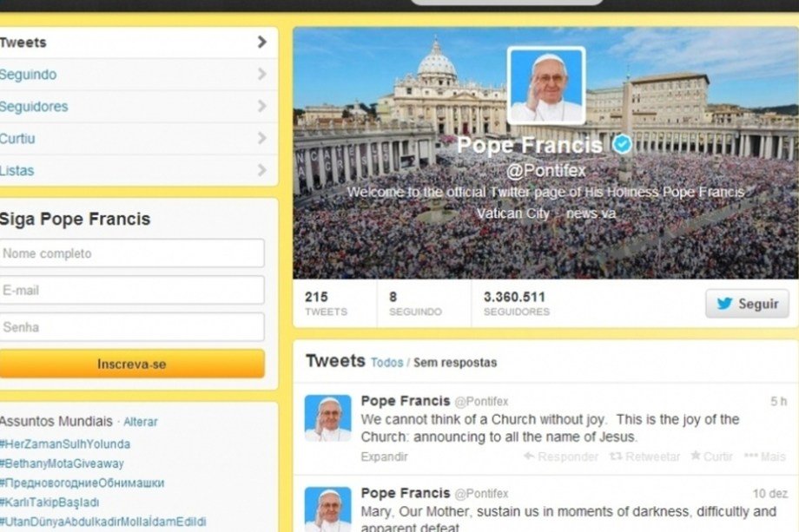Open the Mais options on first tweet
This screenshot has width=799, height=532.
click(x=765, y=456)
